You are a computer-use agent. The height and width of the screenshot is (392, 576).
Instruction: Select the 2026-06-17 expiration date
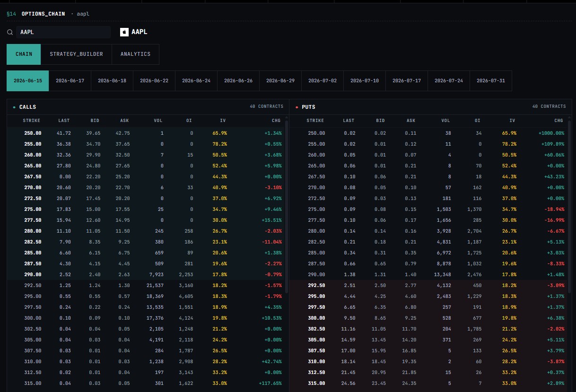click(70, 81)
